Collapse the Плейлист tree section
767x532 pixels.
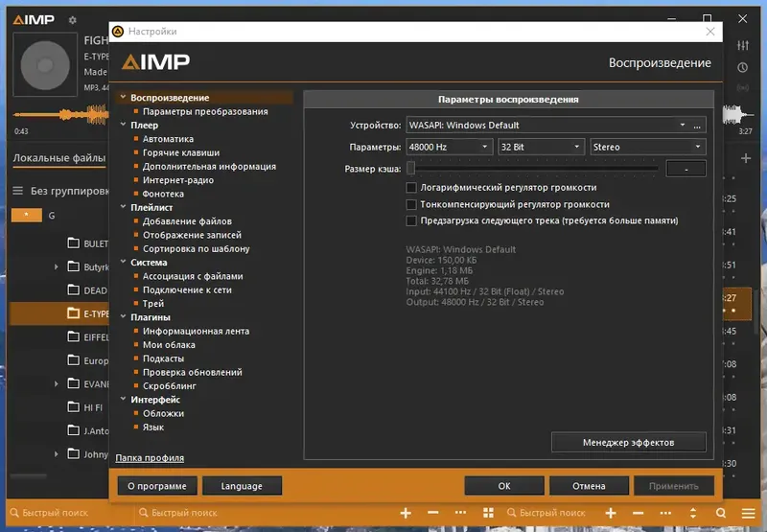124,207
